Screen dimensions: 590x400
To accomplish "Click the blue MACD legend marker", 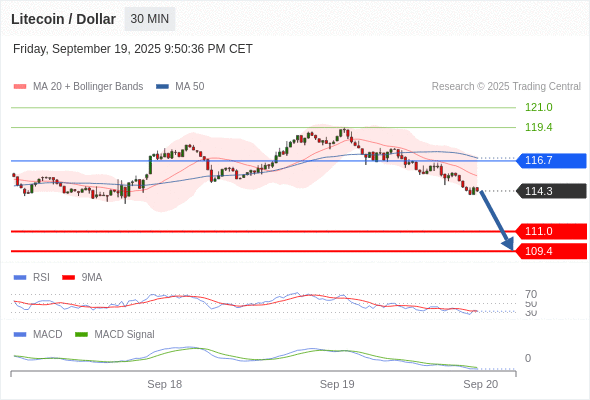I will point(20,335).
